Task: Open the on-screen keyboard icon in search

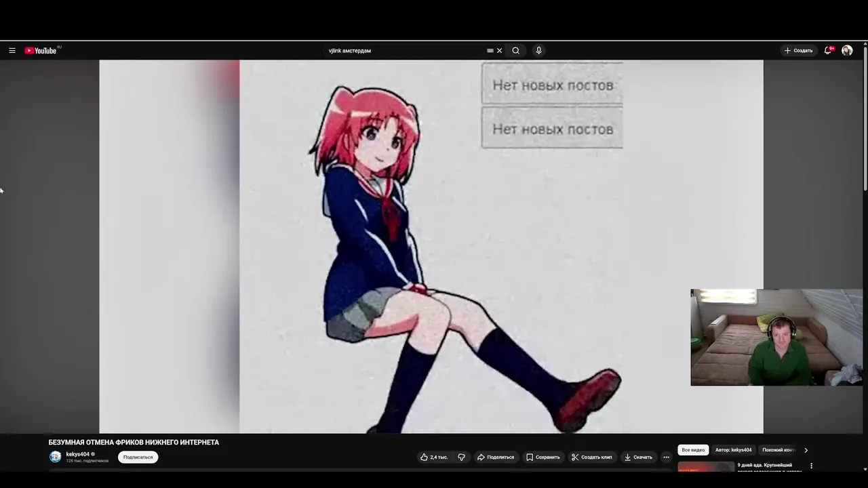Action: tap(490, 51)
